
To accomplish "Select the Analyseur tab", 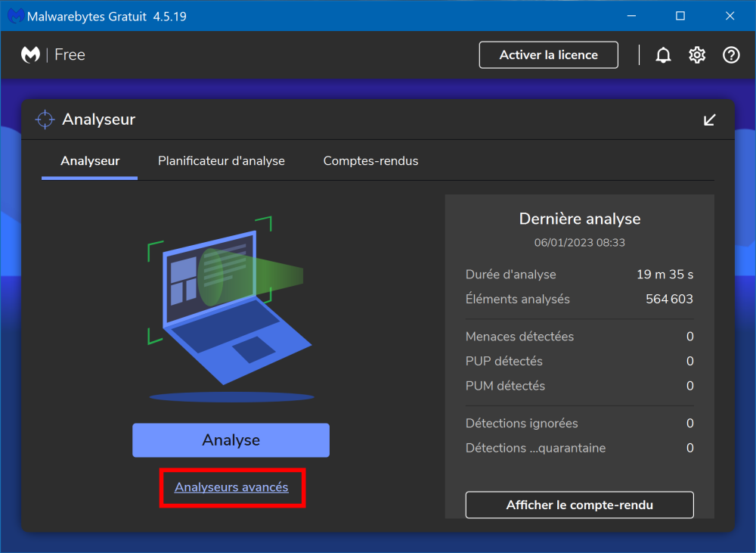I will point(90,161).
